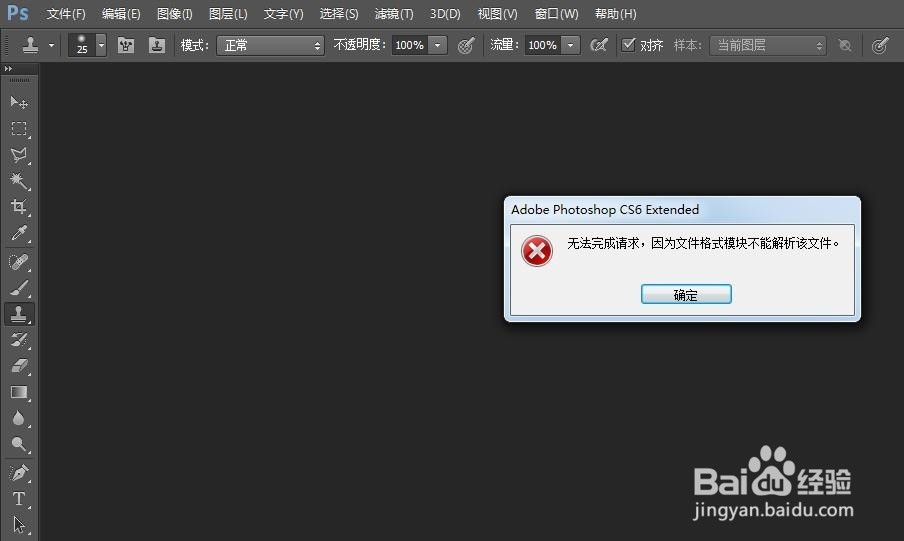Open the flow slider dropdown arrow
Screen dimensions: 904x541
[x=571, y=45]
